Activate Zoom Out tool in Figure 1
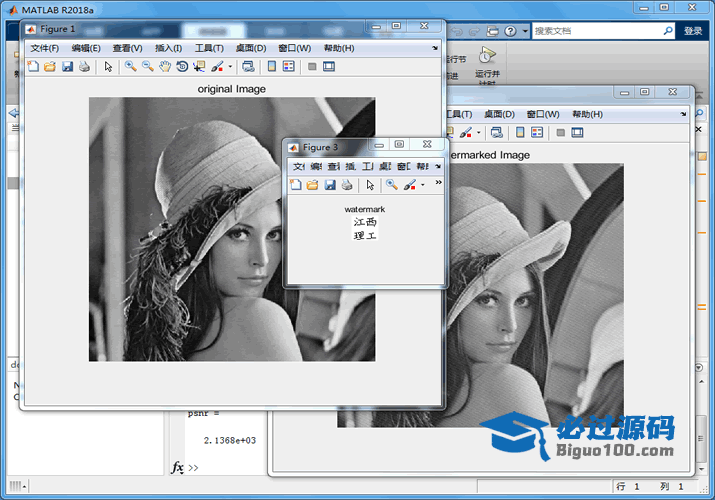Viewport: 715px width, 500px height. tap(148, 67)
